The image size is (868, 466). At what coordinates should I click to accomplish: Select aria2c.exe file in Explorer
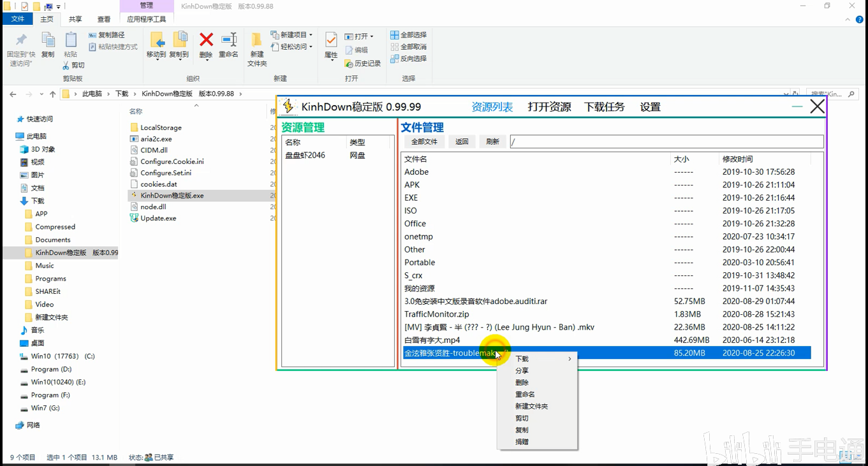(156, 139)
